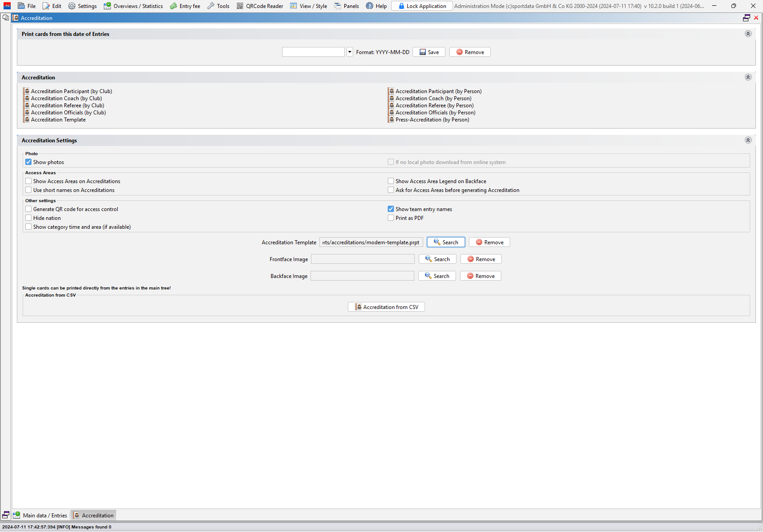Close the Accreditation panel with red X
This screenshot has height=532, width=763.
756,18
